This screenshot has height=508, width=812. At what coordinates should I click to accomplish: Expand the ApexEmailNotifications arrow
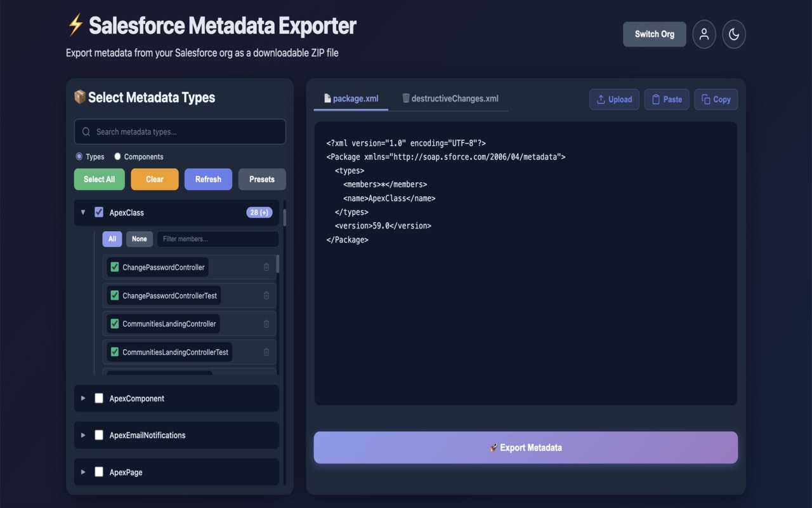(83, 435)
